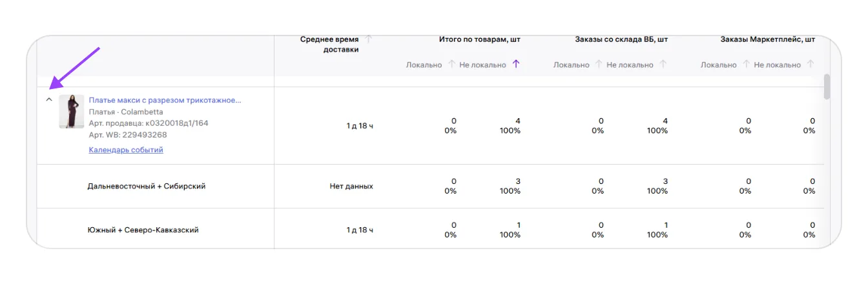This screenshot has height=284, width=868.
Task: Open the dress product thumbnail image
Action: pyautogui.click(x=71, y=112)
